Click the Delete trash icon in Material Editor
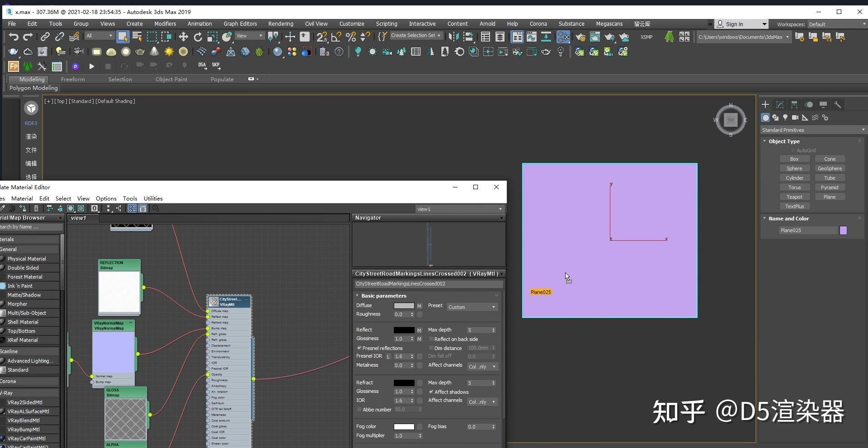Screen dimensions: 868x448 click(x=36, y=208)
